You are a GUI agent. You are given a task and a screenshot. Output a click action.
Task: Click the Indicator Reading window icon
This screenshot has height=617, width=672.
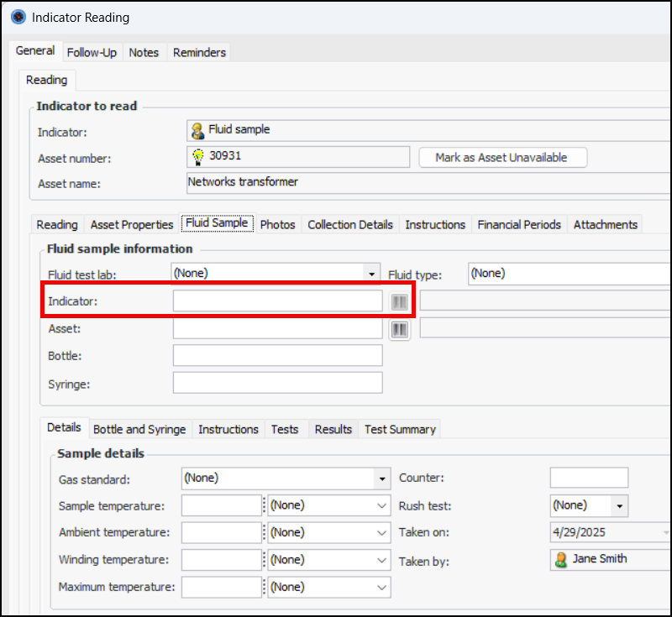[17, 17]
